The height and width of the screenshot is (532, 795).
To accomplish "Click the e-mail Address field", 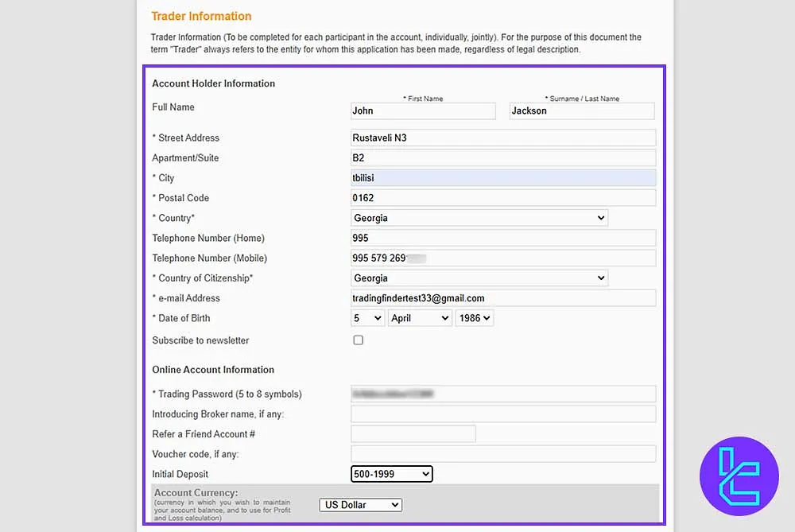I will (x=503, y=298).
